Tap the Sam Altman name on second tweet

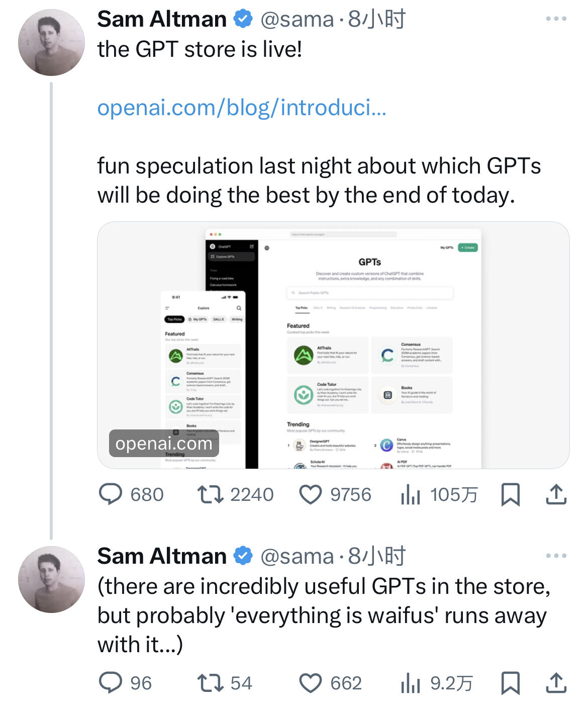162,556
